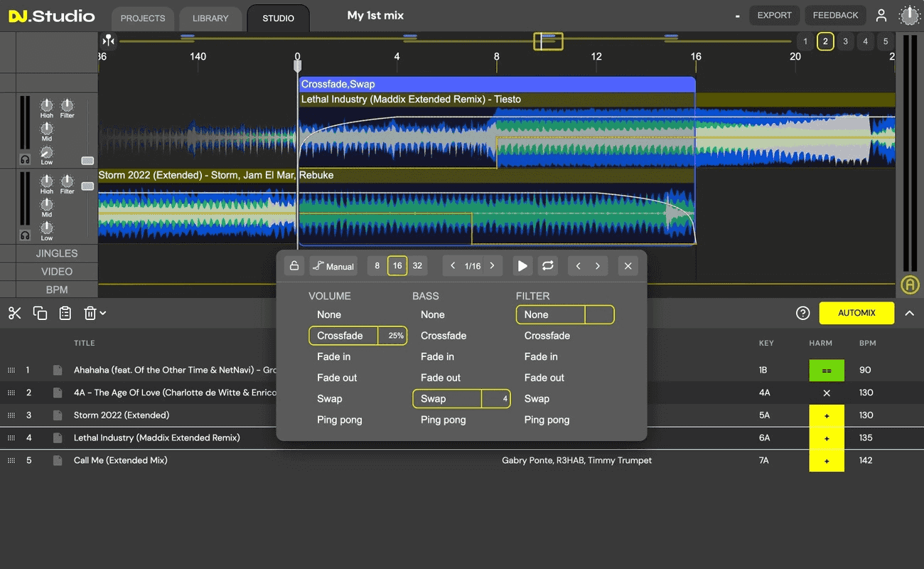Open the PROJECTS tab
This screenshot has height=569, width=924.
pos(143,18)
